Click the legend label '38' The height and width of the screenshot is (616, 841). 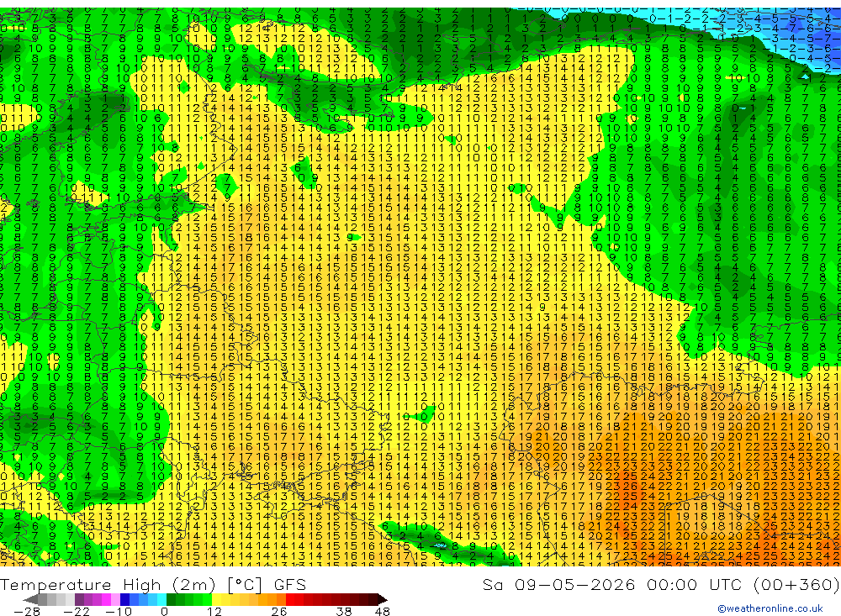343,612
